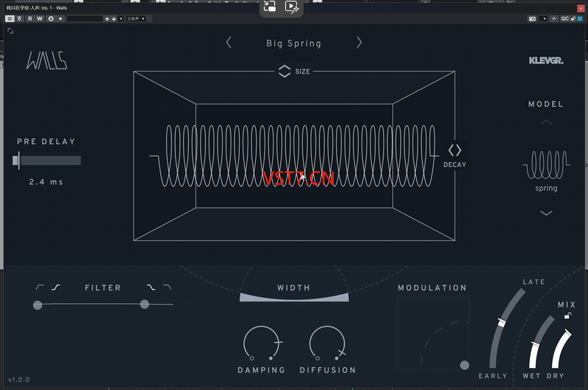Click the DRY level arc slider

pyautogui.click(x=560, y=349)
